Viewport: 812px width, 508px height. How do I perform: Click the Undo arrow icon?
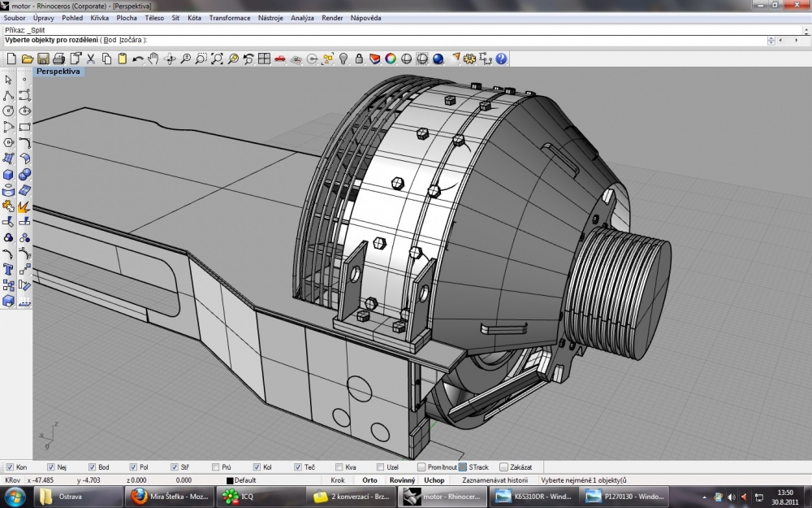[x=138, y=59]
